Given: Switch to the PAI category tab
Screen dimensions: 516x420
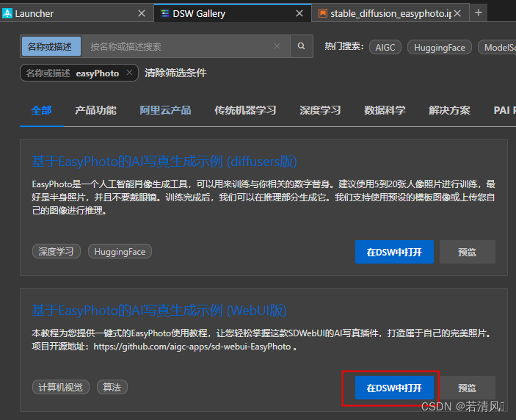Looking at the screenshot, I should [504, 110].
